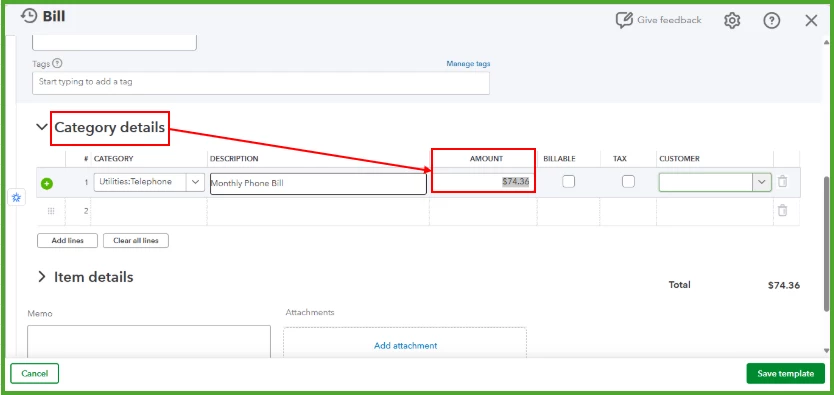Click the $74.36 amount field
Screen dimensions: 834x395
tap(482, 182)
